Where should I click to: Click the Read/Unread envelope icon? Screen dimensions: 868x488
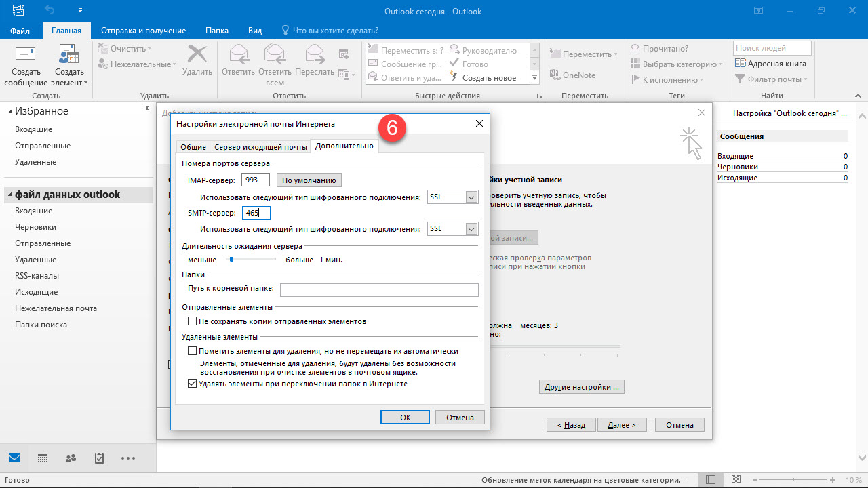click(x=635, y=49)
